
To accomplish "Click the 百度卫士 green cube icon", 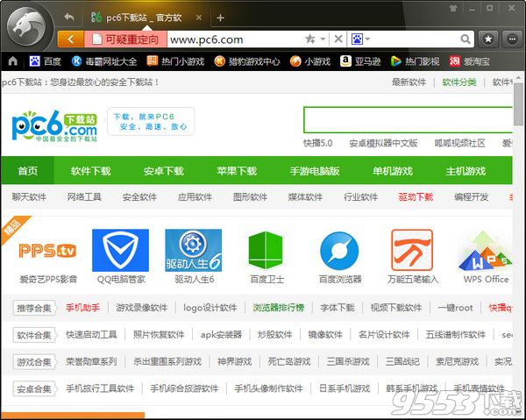I will (266, 250).
